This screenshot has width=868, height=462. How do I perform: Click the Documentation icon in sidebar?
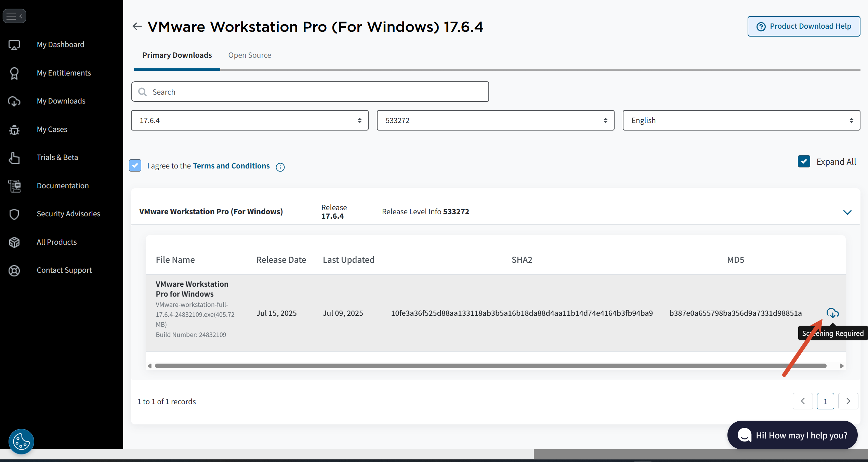pyautogui.click(x=14, y=186)
